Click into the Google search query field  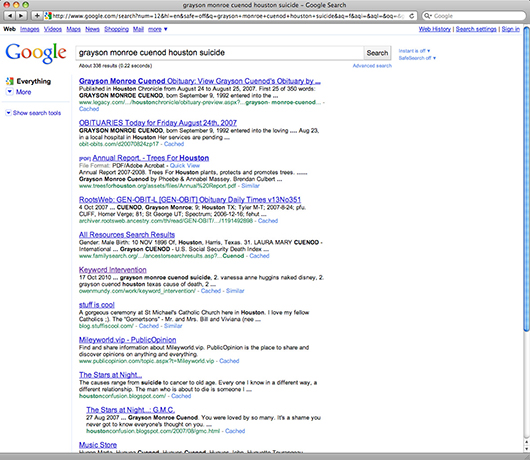pyautogui.click(x=220, y=53)
